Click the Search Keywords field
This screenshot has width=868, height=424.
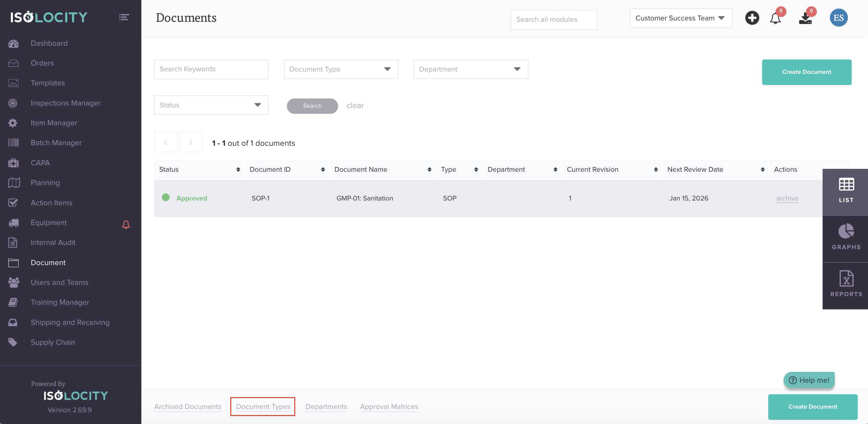(x=211, y=69)
